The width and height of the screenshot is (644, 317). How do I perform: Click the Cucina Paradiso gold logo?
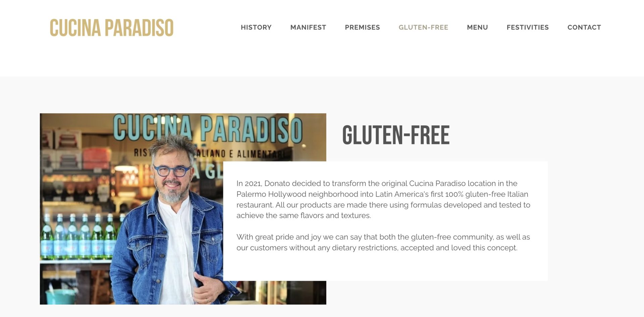112,28
